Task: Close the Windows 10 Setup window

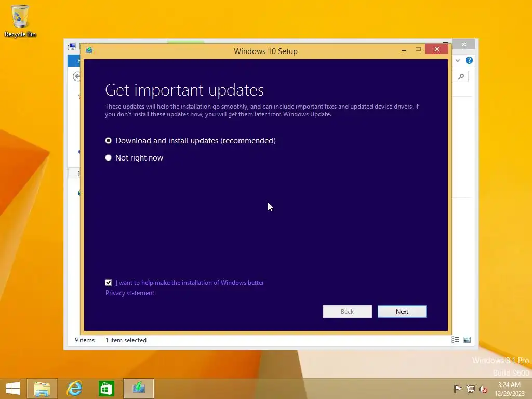Action: point(436,49)
